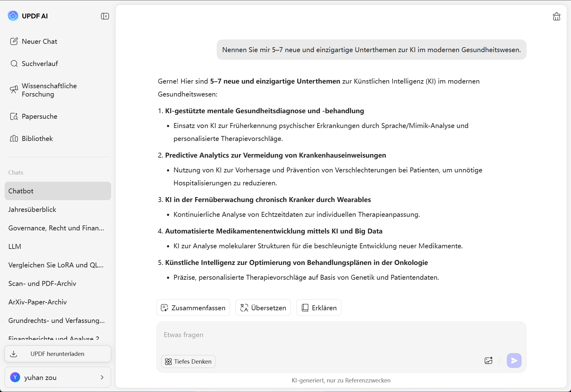Click the account chevron arrow
Viewport: 571px width, 392px height.
click(102, 377)
